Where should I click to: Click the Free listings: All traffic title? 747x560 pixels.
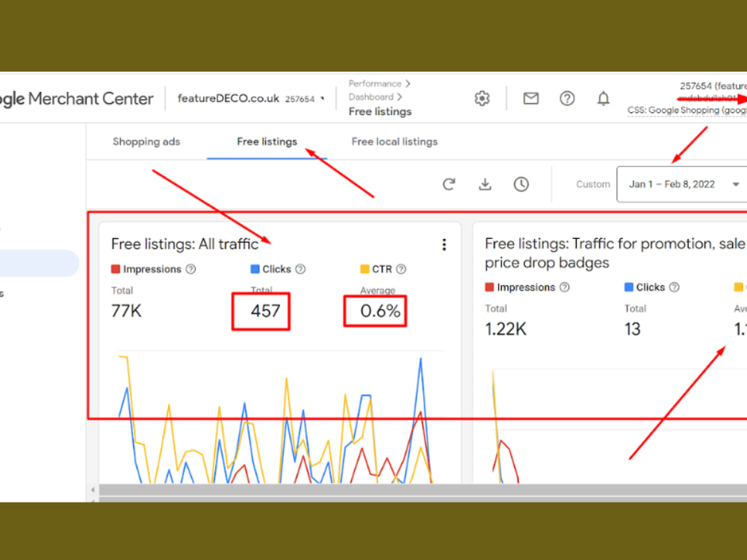185,244
